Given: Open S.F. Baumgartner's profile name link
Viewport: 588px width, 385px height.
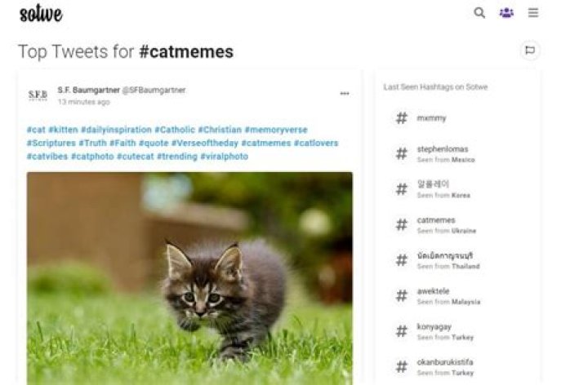Looking at the screenshot, I should (88, 90).
